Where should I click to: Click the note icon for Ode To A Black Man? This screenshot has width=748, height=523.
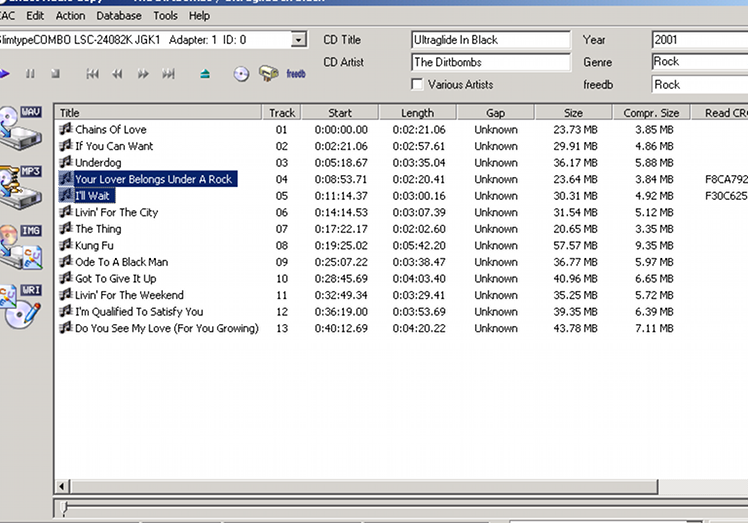[66, 262]
